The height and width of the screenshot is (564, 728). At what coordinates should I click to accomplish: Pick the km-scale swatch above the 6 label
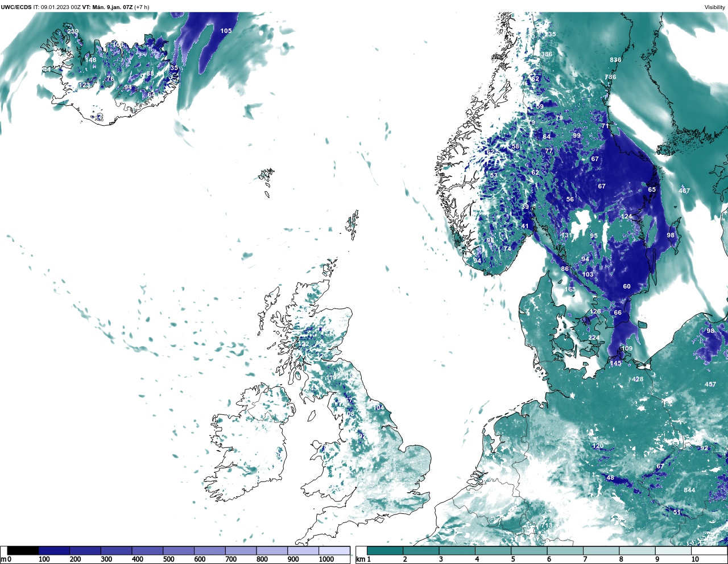(x=565, y=550)
